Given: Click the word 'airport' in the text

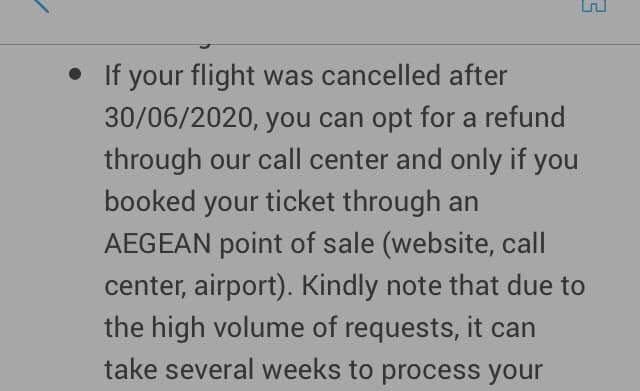Looking at the screenshot, I should point(235,287).
